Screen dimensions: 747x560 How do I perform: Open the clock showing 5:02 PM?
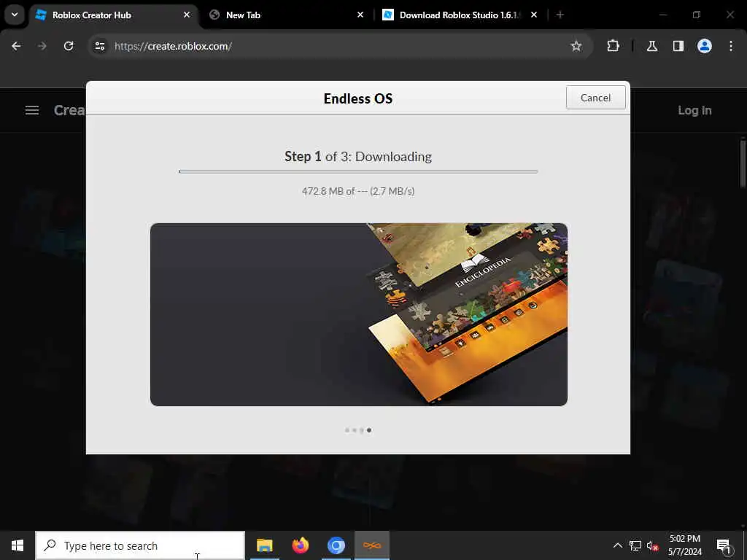684,545
